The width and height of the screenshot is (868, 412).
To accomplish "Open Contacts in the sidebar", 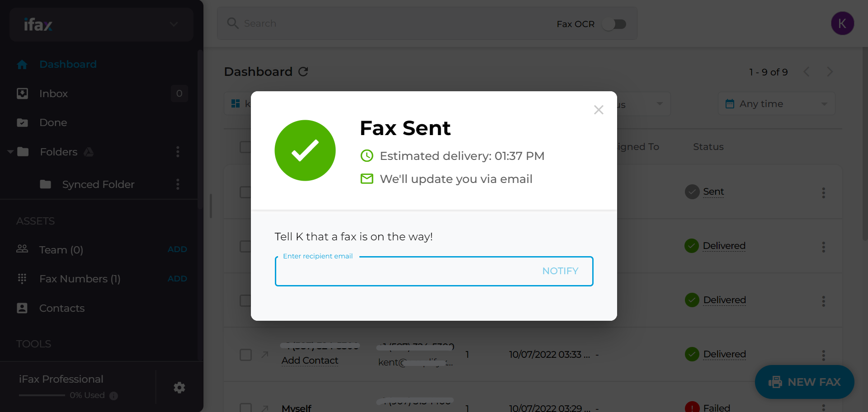I will (62, 308).
